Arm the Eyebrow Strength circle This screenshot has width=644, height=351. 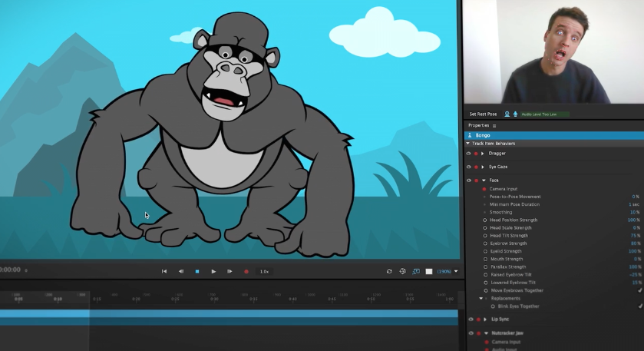point(485,243)
